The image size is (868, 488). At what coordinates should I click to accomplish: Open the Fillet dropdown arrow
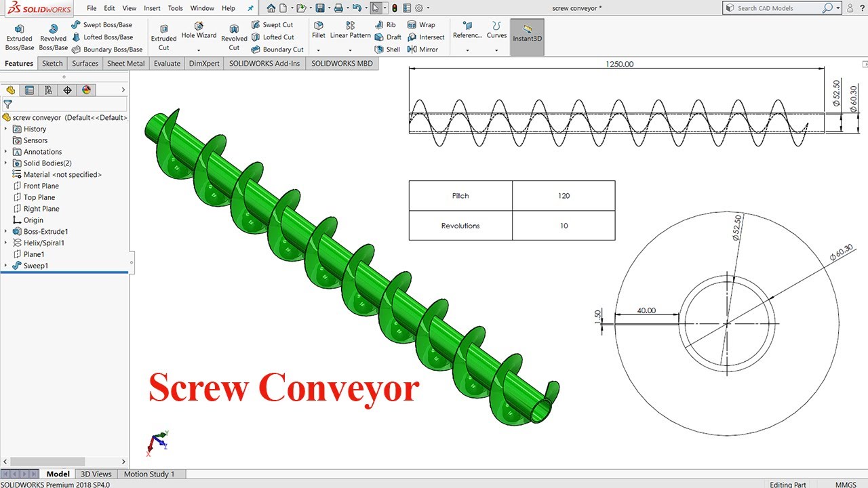[x=319, y=50]
